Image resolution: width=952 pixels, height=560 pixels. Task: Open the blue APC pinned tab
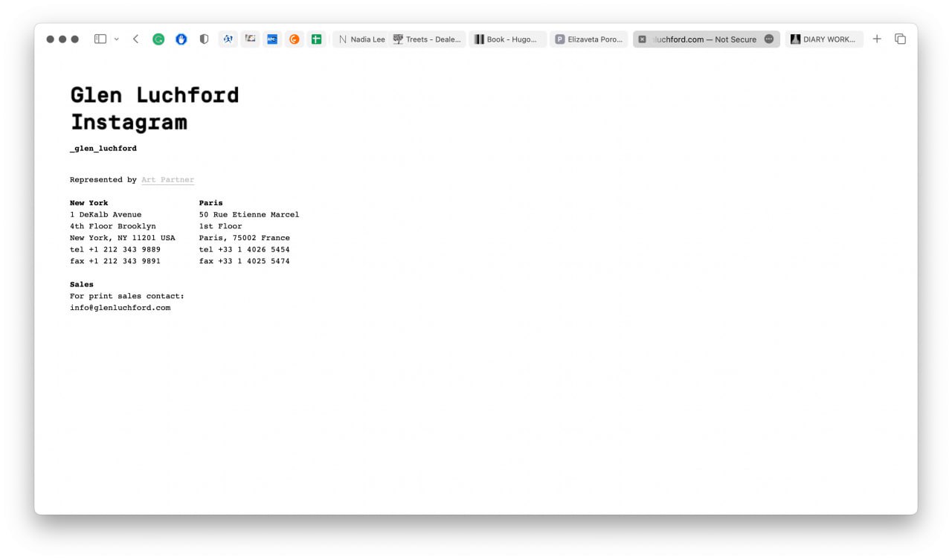pyautogui.click(x=272, y=39)
